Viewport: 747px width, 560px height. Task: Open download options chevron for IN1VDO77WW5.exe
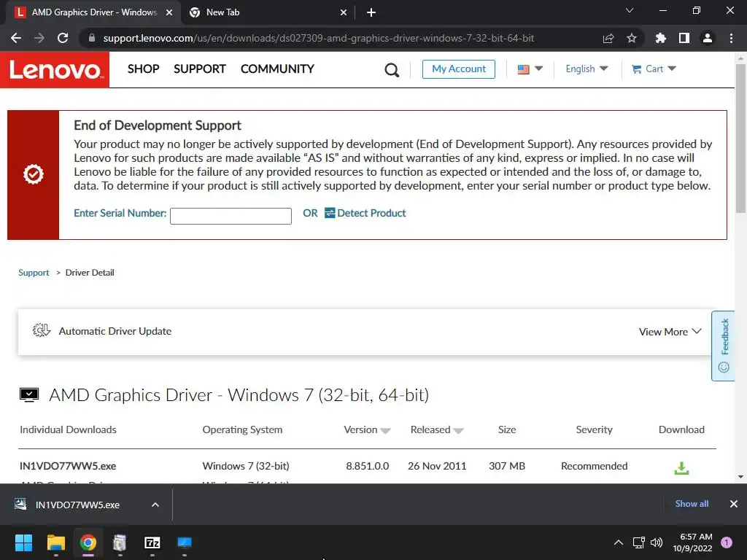[x=155, y=505]
